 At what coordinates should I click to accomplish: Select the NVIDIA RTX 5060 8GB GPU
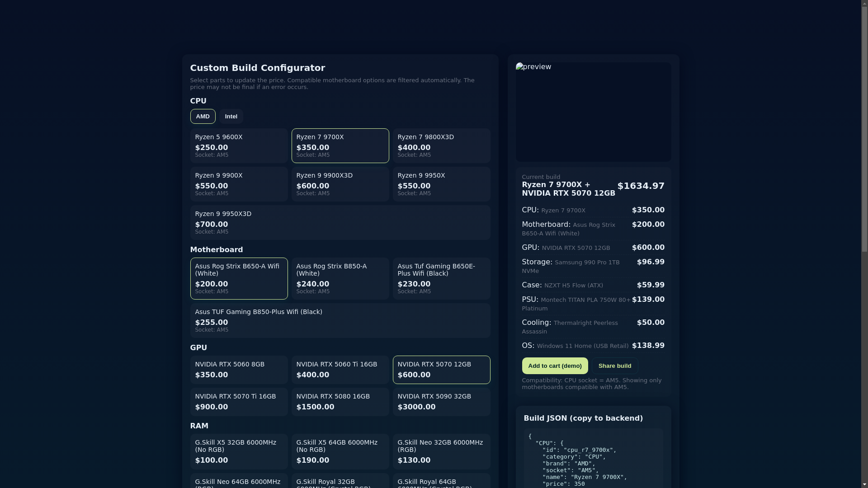pyautogui.click(x=239, y=370)
